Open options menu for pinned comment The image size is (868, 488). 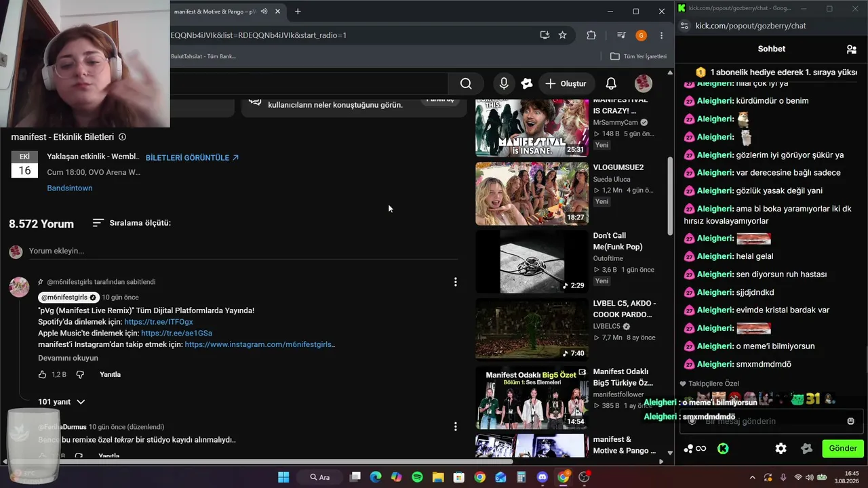pos(455,282)
